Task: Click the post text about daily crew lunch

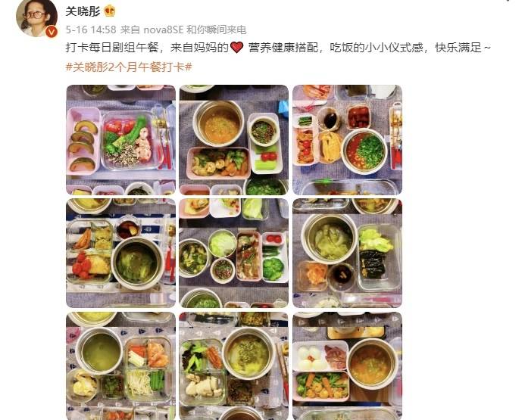Action: point(278,48)
